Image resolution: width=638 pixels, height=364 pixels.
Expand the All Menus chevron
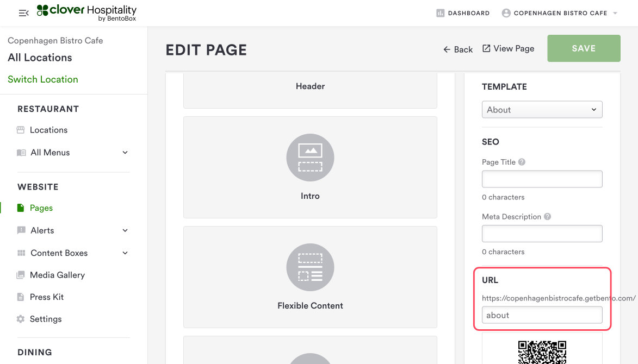click(x=125, y=152)
